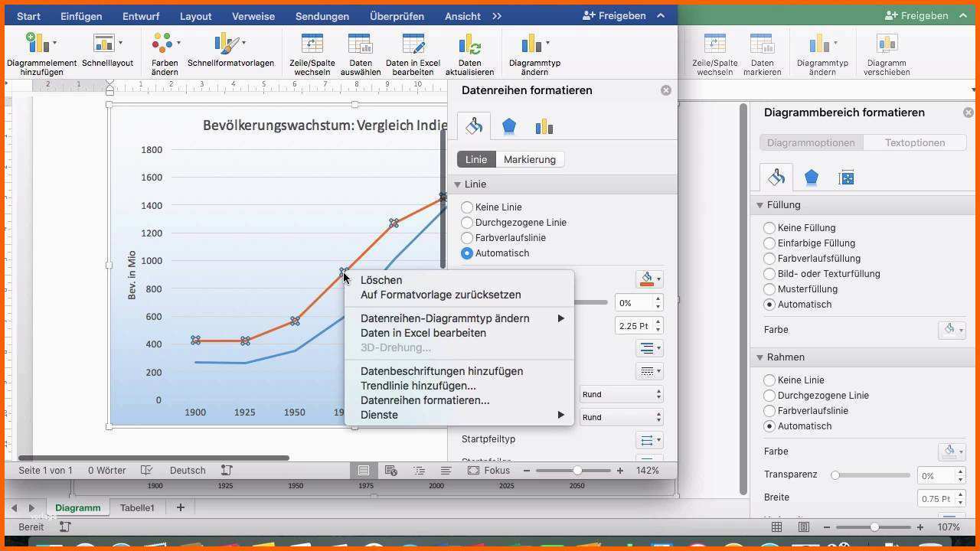980x551 pixels.
Task: Open line color dropdown in Datenreihen pane
Action: tap(649, 279)
